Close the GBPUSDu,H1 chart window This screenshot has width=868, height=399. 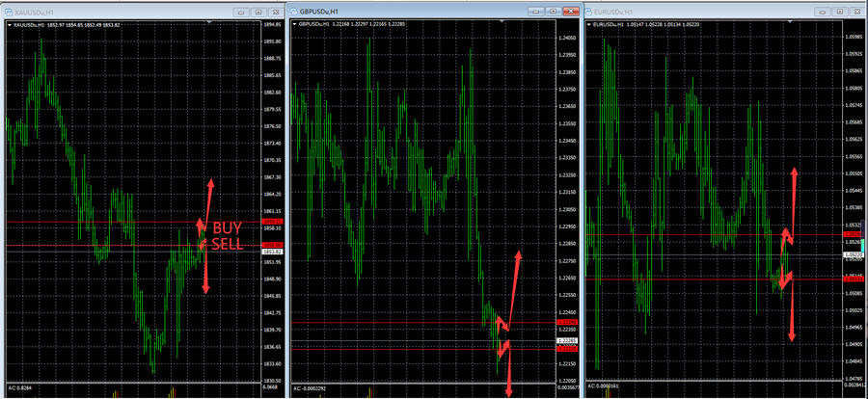[568, 11]
